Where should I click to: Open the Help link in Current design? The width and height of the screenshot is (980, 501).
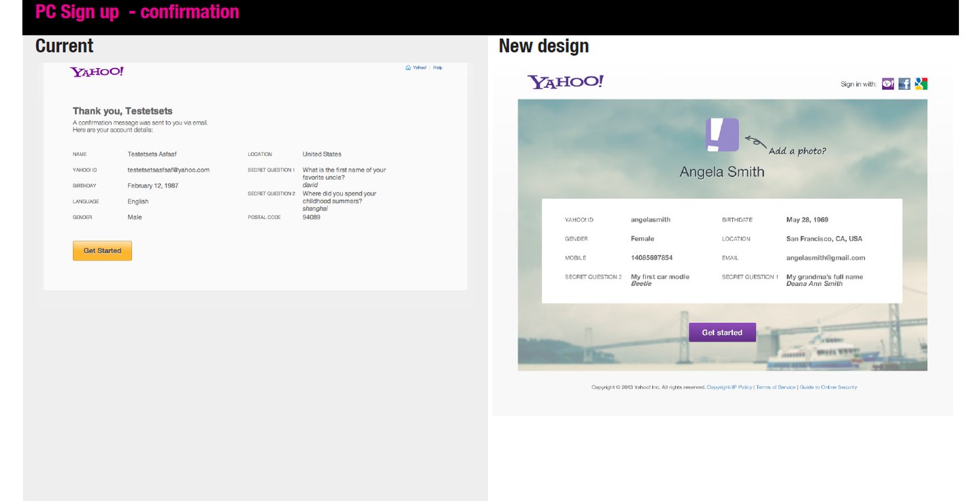coord(438,67)
